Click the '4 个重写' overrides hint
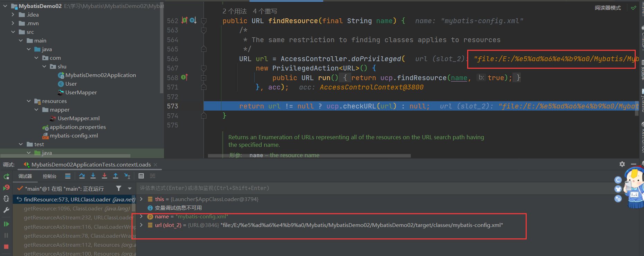This screenshot has width=644, height=256. coord(265,11)
